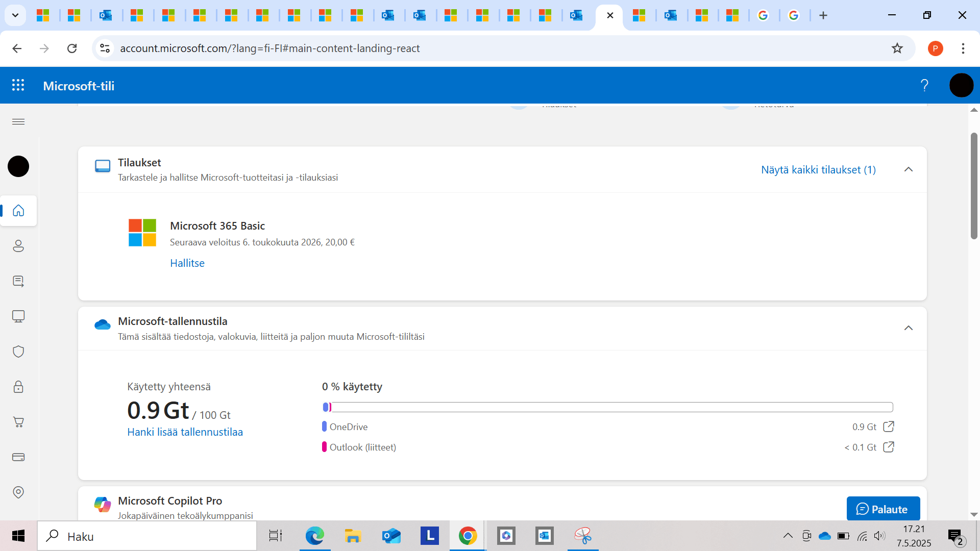
Task: View site information icon in address bar
Action: (105, 48)
